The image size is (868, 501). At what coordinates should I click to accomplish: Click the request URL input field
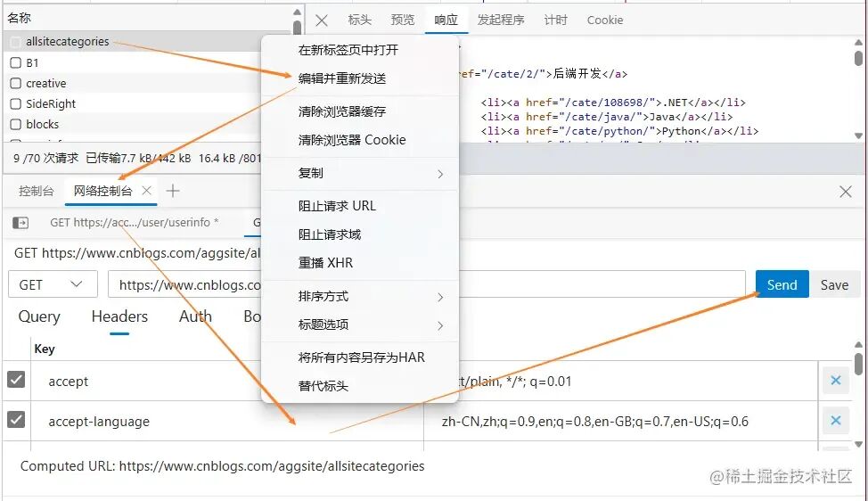click(426, 284)
